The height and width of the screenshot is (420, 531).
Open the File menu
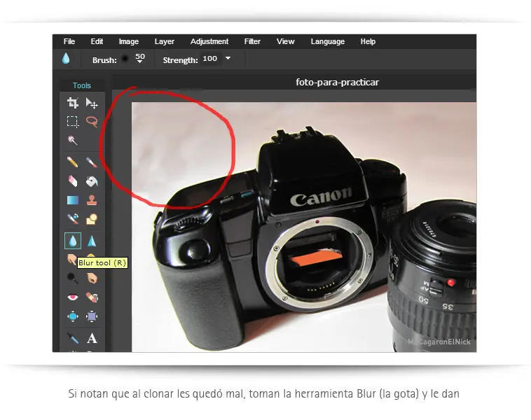point(69,41)
